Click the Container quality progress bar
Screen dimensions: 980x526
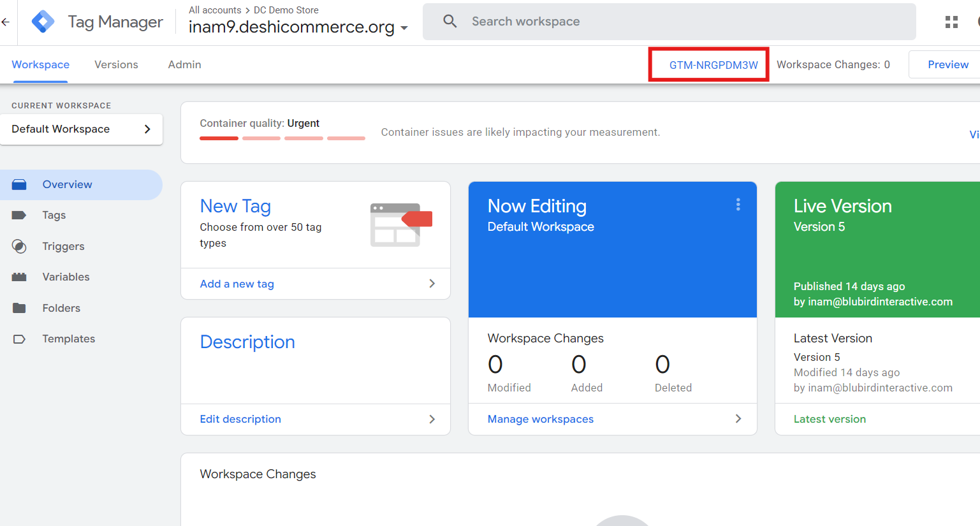pos(282,138)
